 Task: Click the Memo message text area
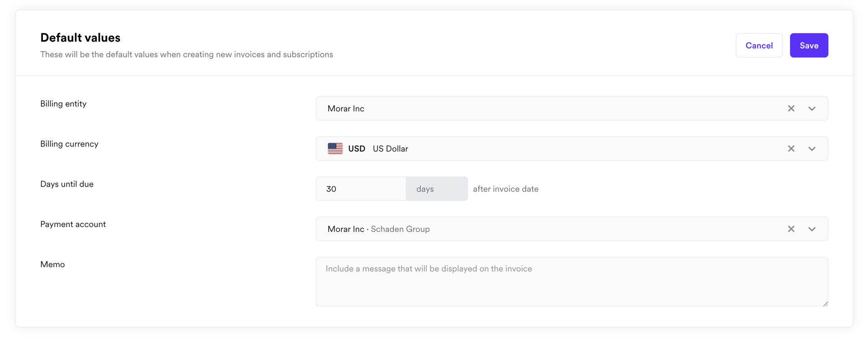click(x=572, y=281)
